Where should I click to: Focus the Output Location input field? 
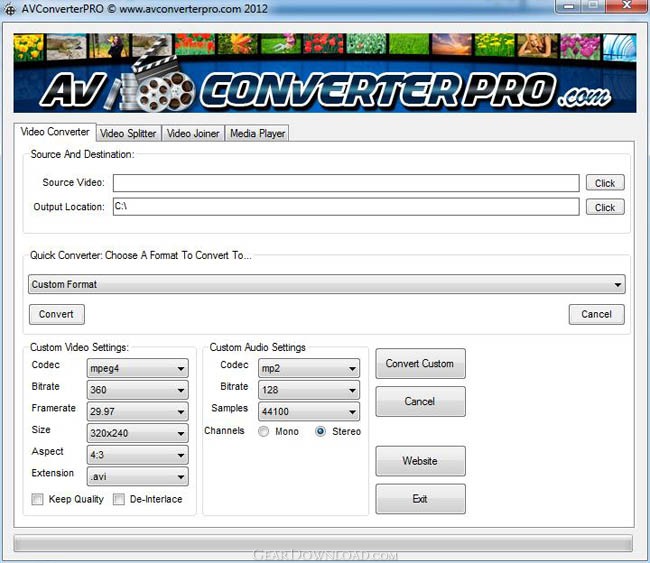tap(346, 206)
